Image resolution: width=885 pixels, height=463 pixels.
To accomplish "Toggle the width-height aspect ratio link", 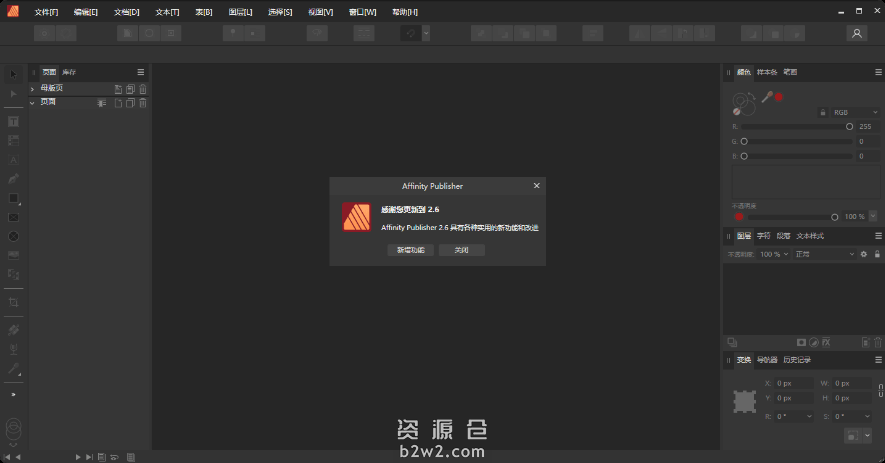I will point(880,391).
